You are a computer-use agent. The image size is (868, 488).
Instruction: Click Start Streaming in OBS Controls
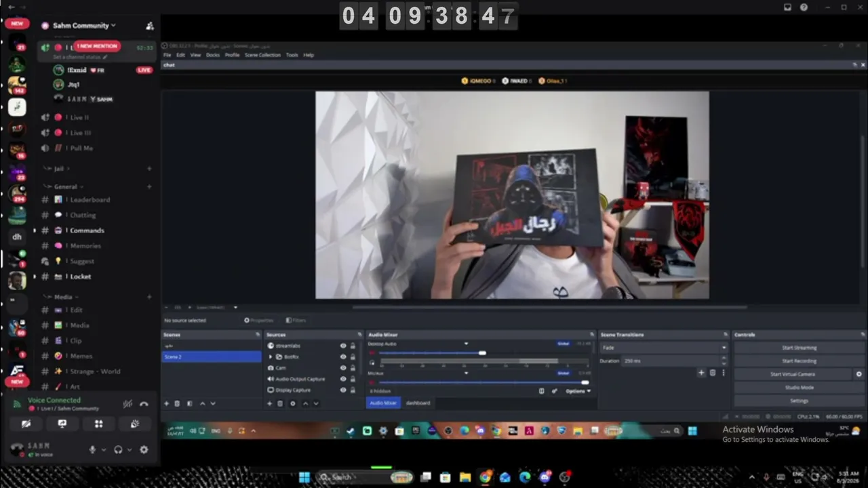pyautogui.click(x=800, y=348)
